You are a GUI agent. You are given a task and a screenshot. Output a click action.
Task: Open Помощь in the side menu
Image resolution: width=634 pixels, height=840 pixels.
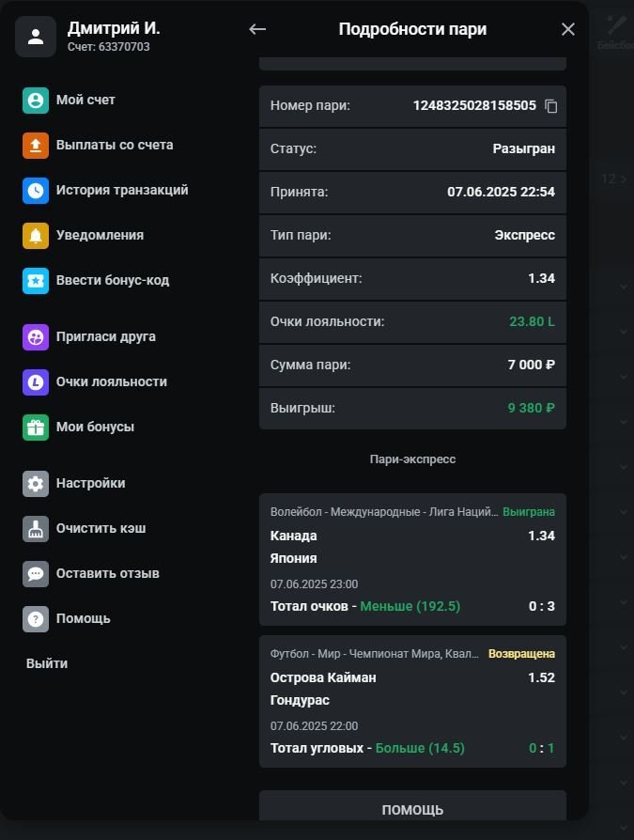[83, 619]
